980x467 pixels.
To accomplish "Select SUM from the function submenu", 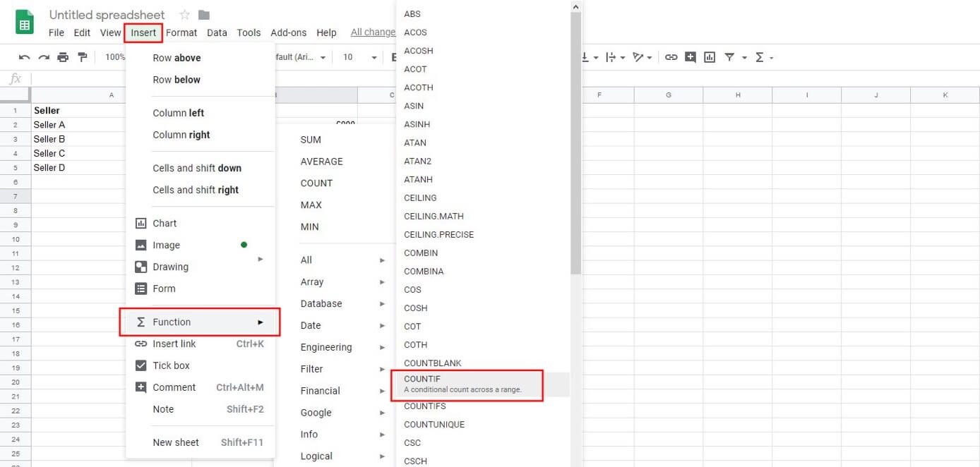I will (x=311, y=140).
